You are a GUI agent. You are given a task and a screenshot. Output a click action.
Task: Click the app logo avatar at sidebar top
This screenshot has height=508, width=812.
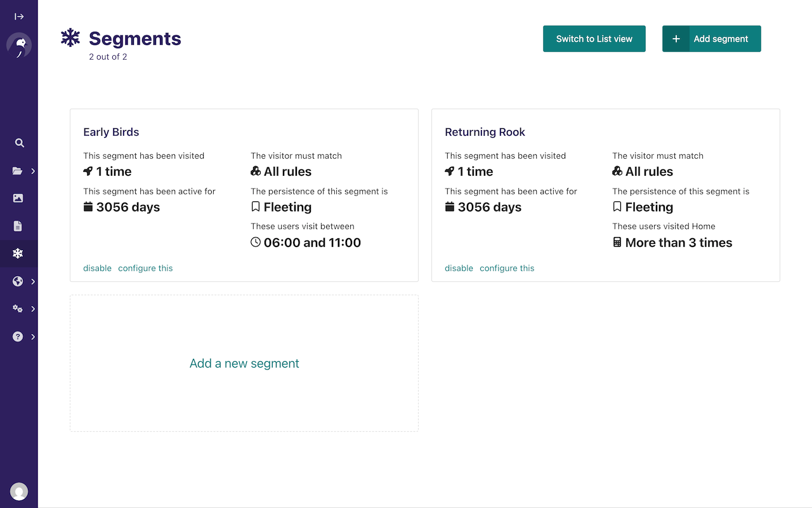coord(19,44)
